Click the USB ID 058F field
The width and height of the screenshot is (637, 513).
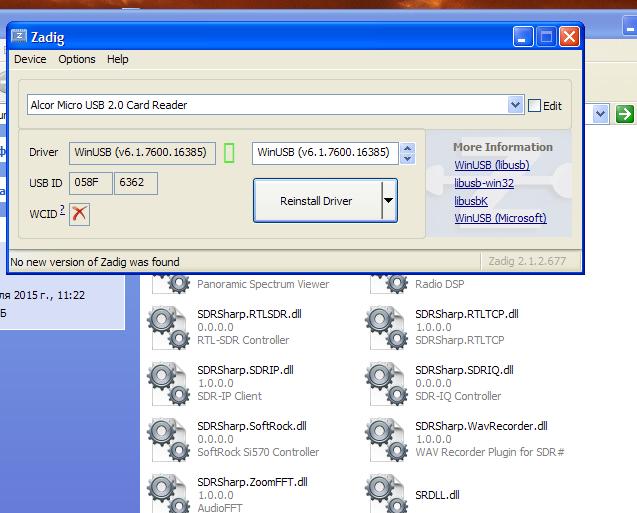tap(91, 183)
